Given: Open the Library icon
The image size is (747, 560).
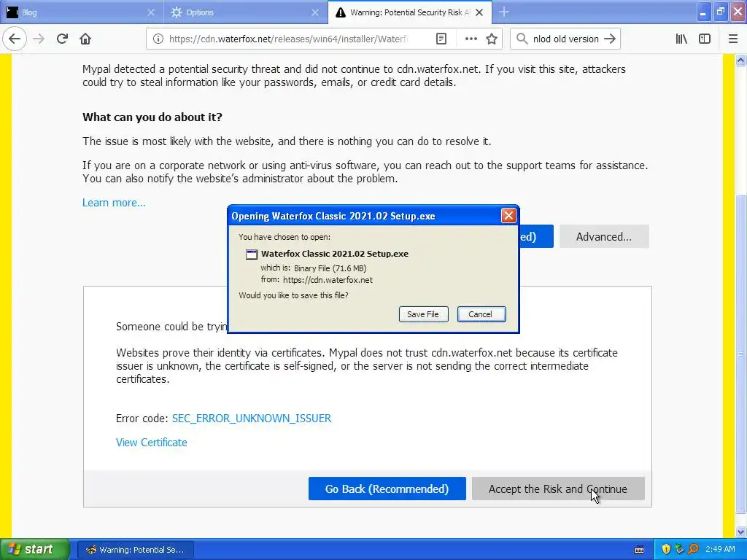Looking at the screenshot, I should click(681, 39).
